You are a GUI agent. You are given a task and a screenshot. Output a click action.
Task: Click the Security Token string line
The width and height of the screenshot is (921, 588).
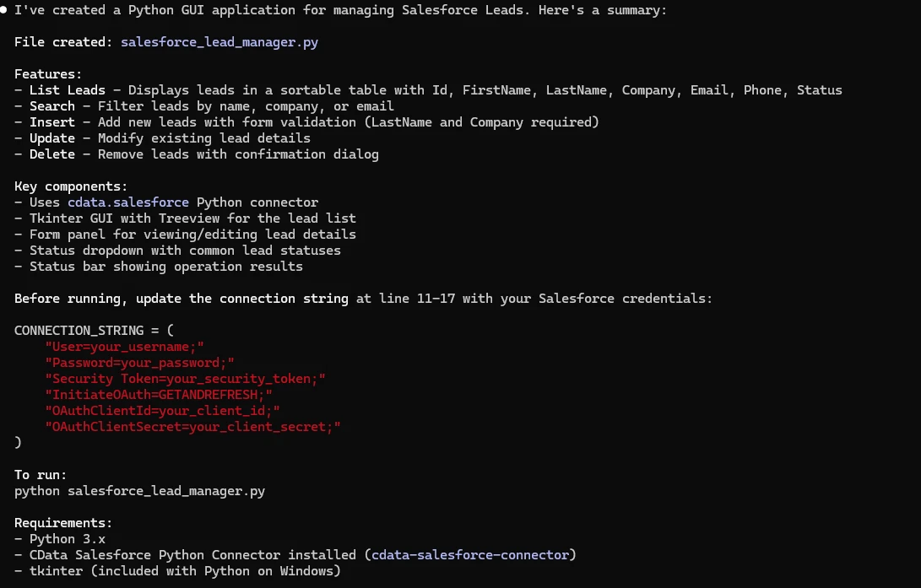186,379
